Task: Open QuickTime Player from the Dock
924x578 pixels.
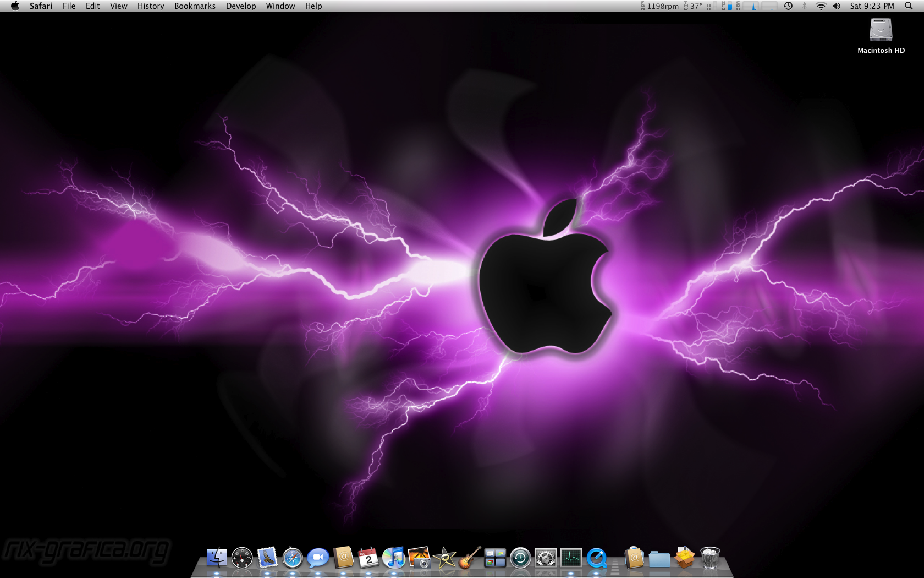Action: click(x=597, y=558)
